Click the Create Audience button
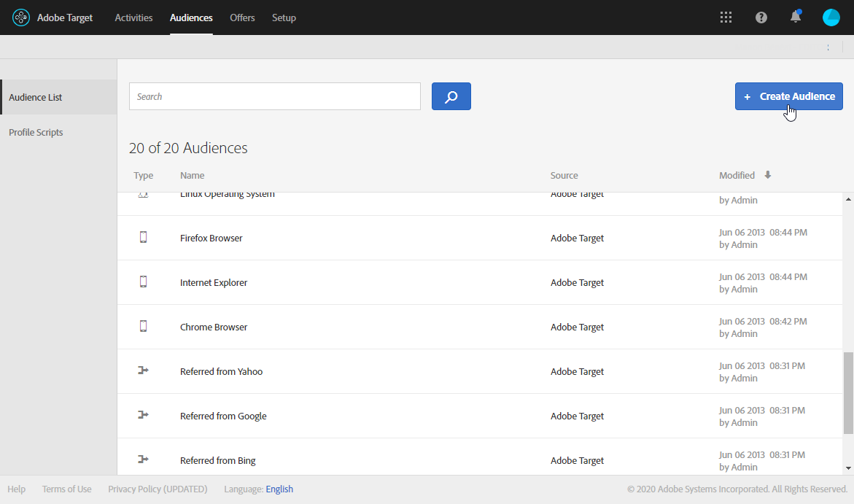The image size is (854, 504). pyautogui.click(x=788, y=96)
